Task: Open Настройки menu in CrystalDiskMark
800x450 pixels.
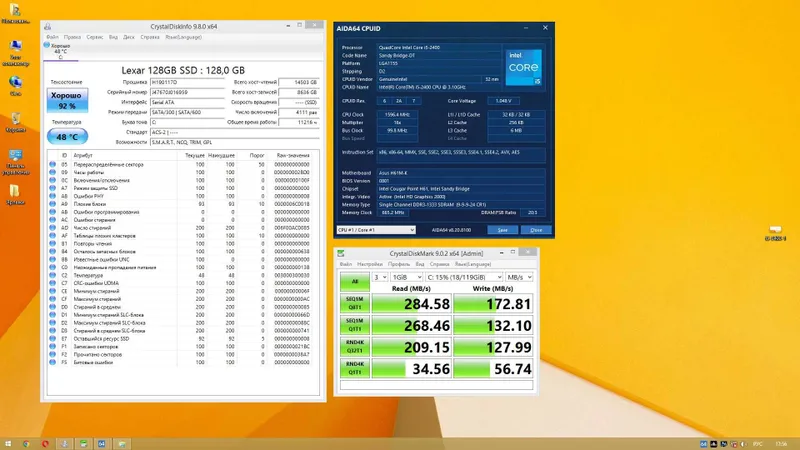Action: (x=370, y=264)
